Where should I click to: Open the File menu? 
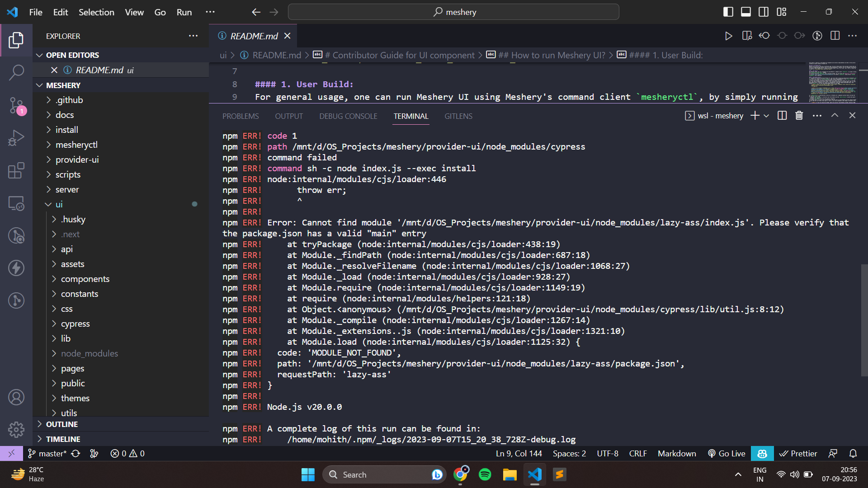pos(36,12)
